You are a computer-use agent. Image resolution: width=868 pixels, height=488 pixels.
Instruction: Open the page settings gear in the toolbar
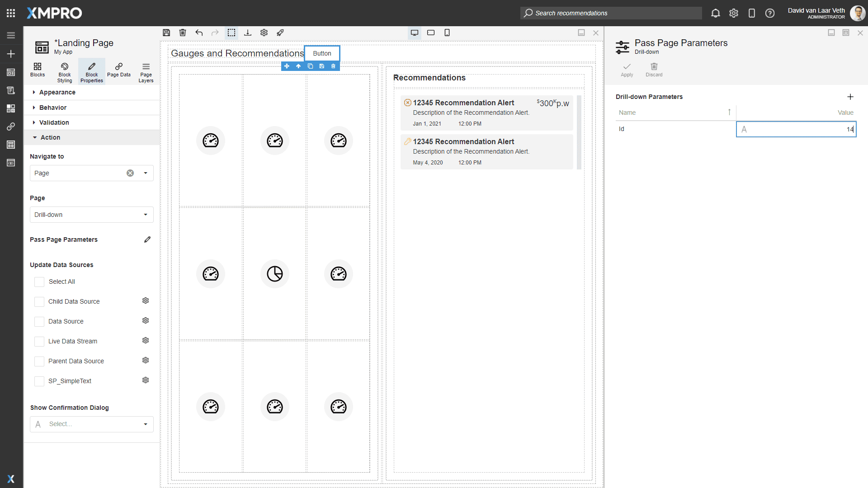click(264, 33)
